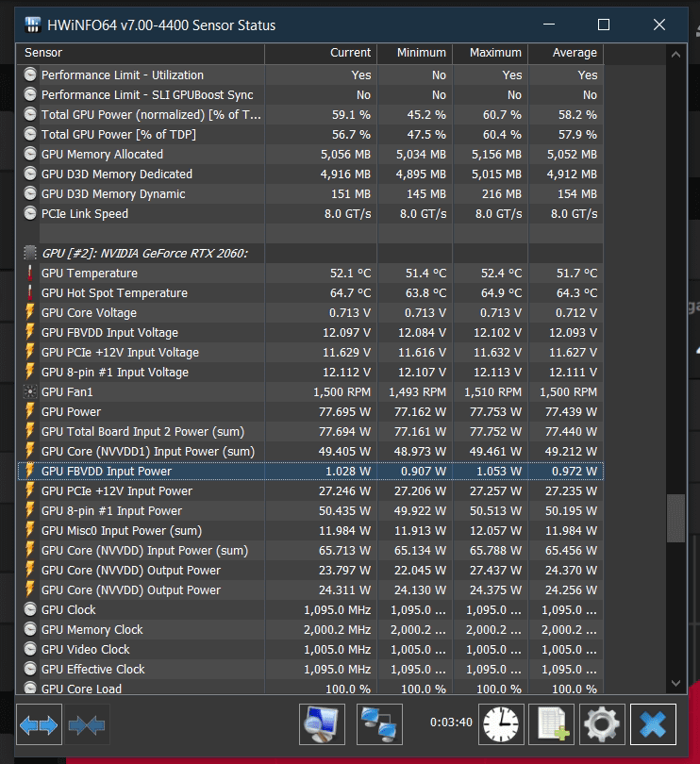The height and width of the screenshot is (764, 700).
Task: Click the icon beside PCIe Link Speed
Action: pos(30,213)
